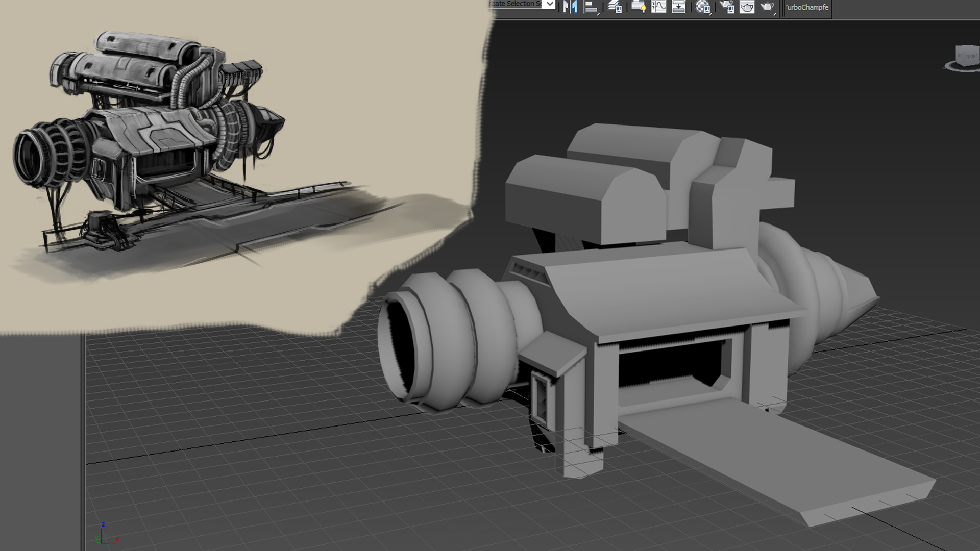Open the Curve Editor icon
This screenshot has width=980, height=551.
click(659, 7)
